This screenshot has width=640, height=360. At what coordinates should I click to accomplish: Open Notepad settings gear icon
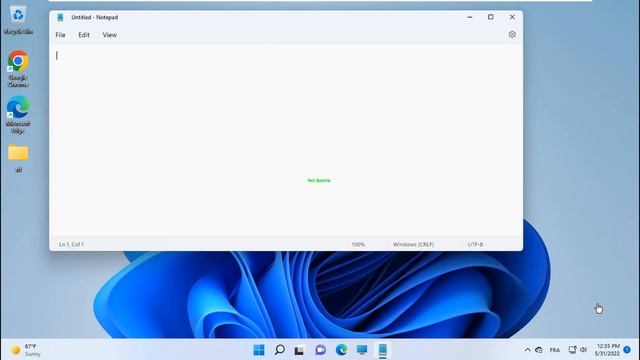coord(512,35)
